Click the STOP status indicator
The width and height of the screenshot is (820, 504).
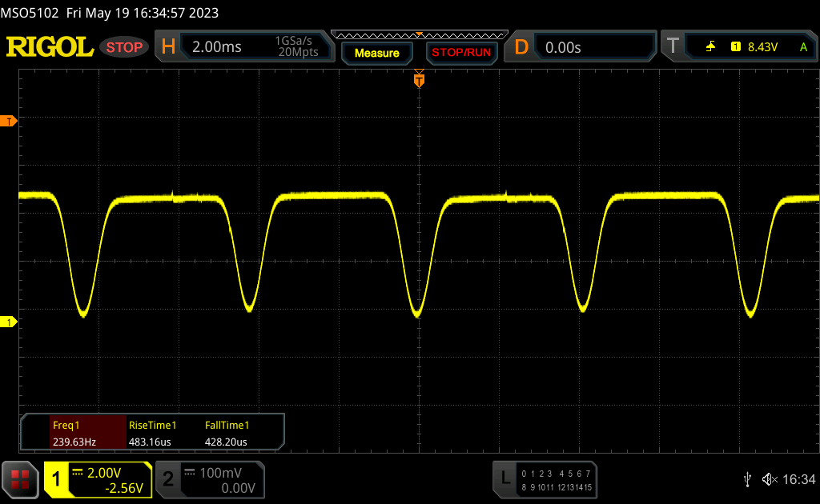(x=124, y=47)
